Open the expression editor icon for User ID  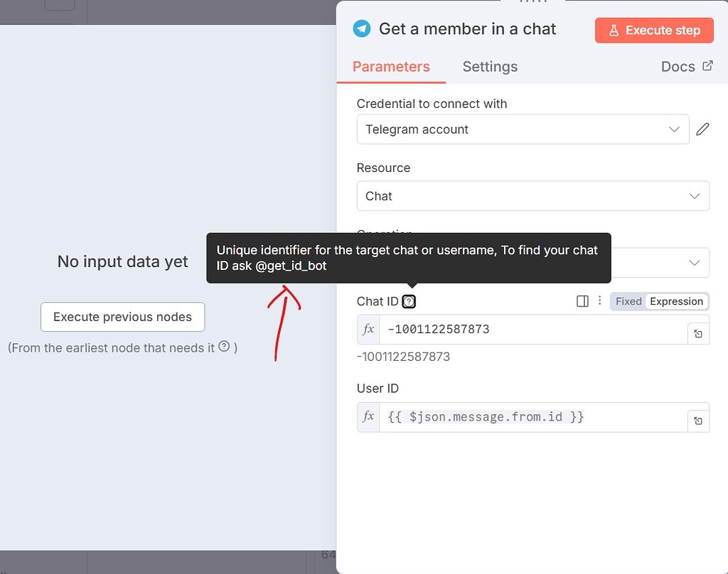coord(698,419)
